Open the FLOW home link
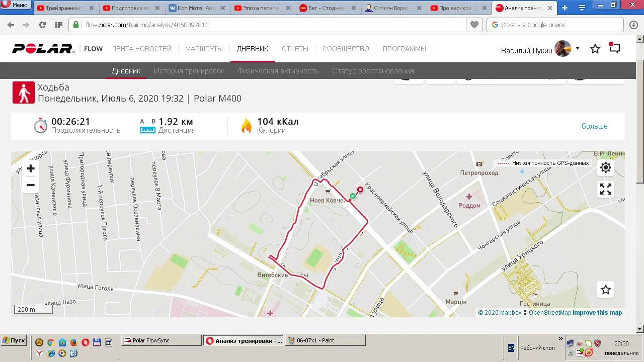 [93, 49]
